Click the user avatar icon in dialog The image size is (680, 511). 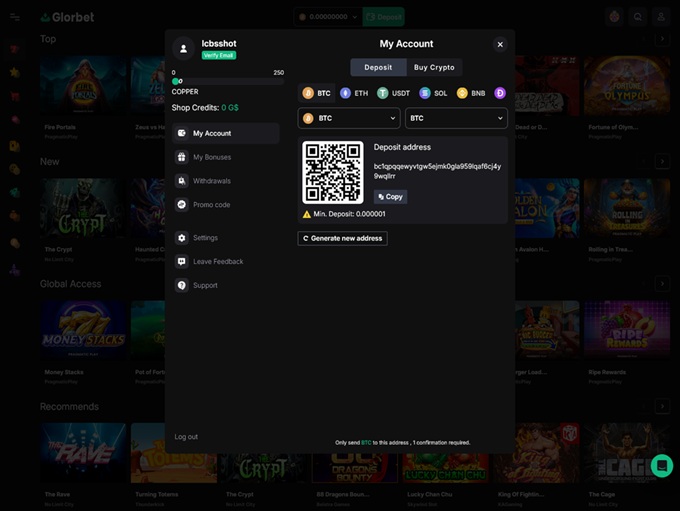coord(183,49)
